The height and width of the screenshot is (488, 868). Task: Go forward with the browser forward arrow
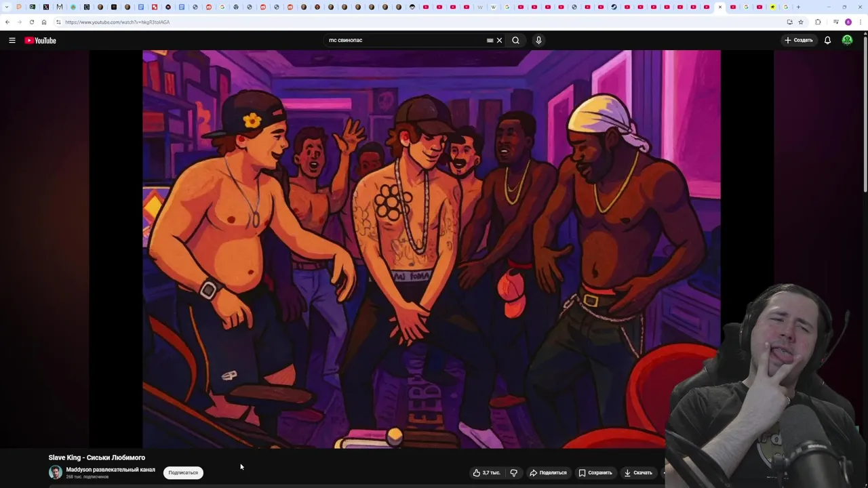tap(19, 22)
